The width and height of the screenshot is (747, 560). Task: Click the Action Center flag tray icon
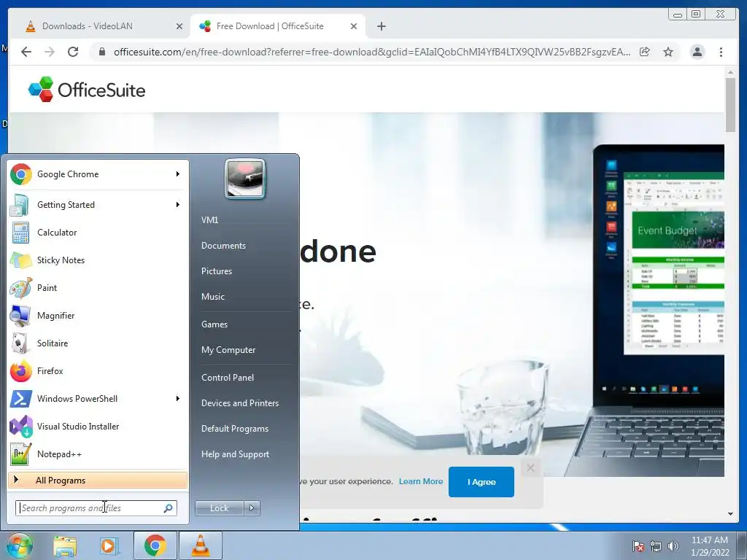pyautogui.click(x=638, y=547)
